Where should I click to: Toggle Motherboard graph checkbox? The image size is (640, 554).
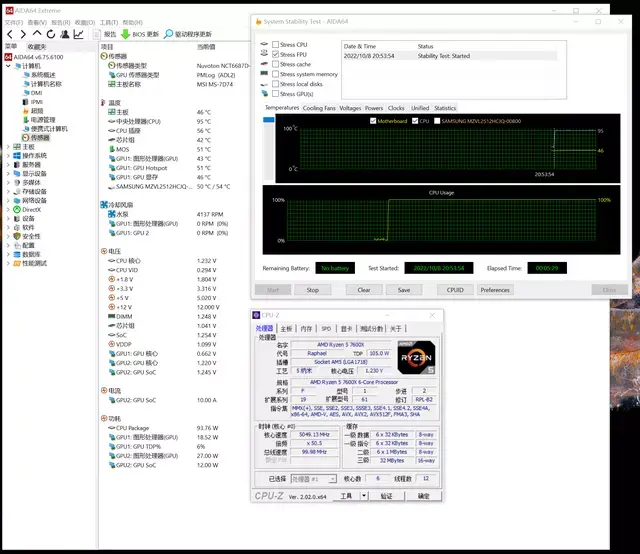pyautogui.click(x=373, y=121)
